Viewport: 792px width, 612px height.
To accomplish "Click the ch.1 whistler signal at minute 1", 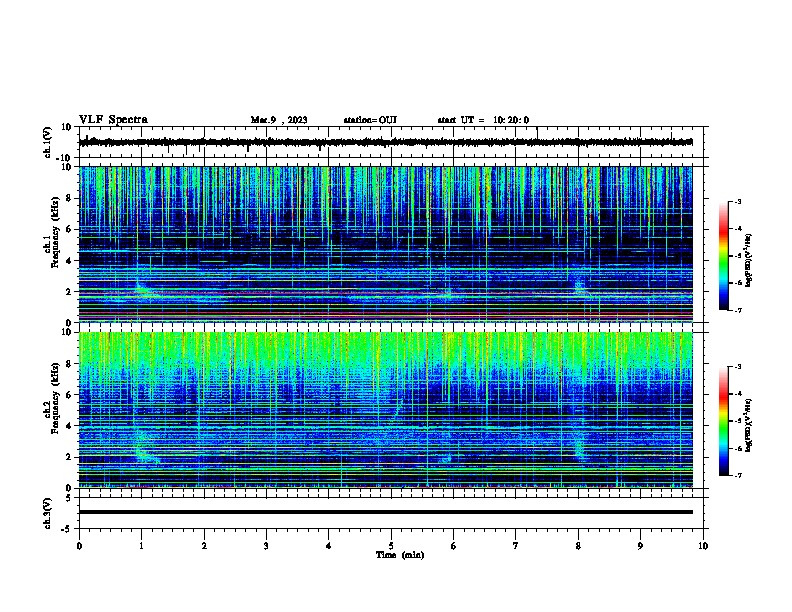I will 143,289.
